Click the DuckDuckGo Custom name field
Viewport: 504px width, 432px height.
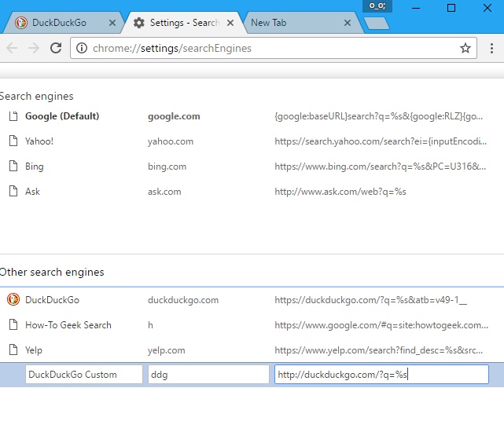pyautogui.click(x=84, y=374)
